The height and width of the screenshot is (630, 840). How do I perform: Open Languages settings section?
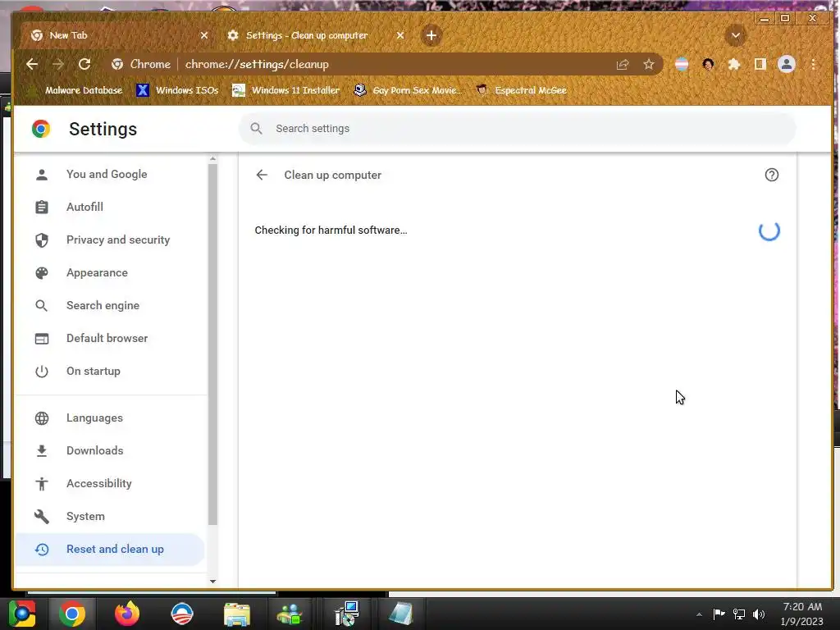[x=110, y=418]
